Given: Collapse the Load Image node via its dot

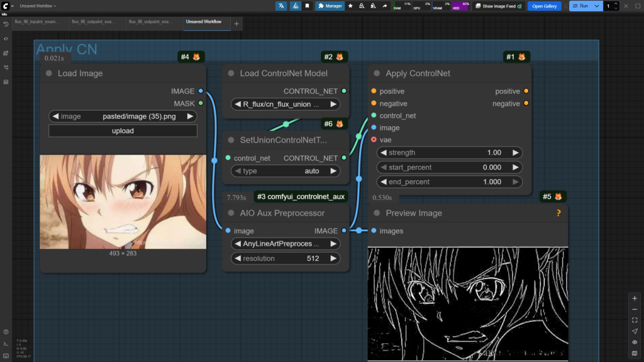Looking at the screenshot, I should click(x=49, y=74).
